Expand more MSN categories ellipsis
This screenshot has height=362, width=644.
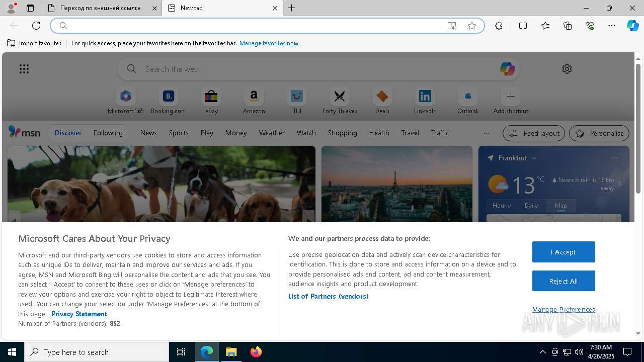point(486,133)
